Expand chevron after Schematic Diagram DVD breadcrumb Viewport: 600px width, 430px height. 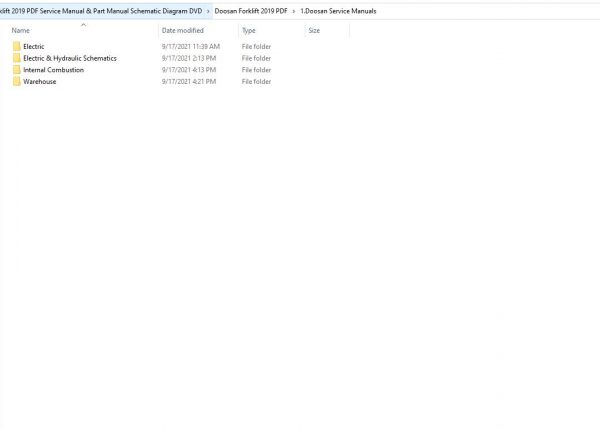coord(208,11)
